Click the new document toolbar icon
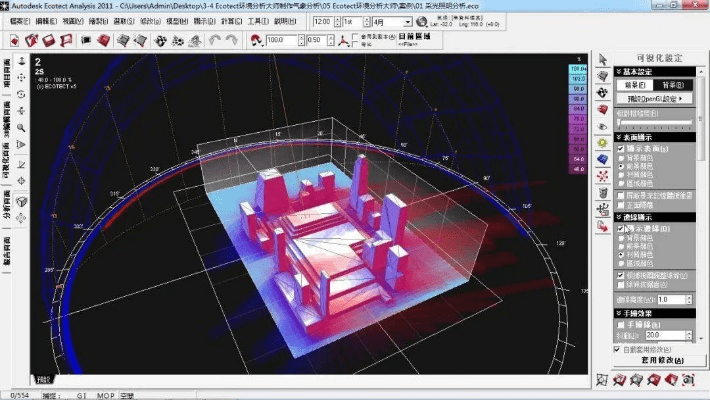This screenshot has height=400, width=710. (x=12, y=40)
